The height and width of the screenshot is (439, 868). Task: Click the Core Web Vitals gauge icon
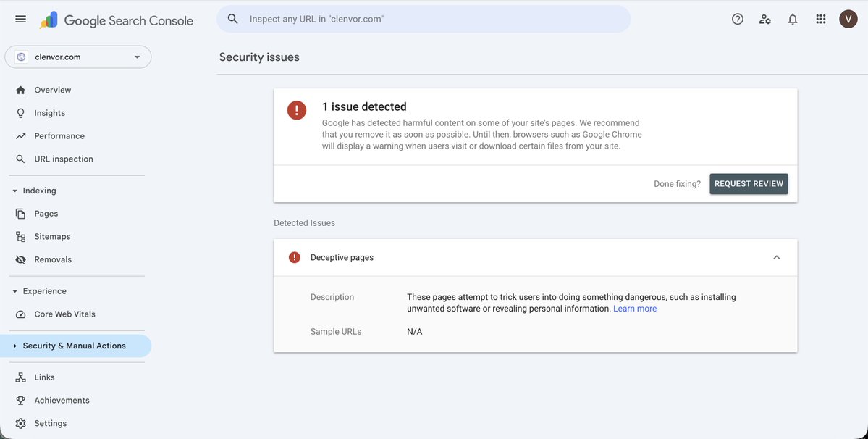click(20, 314)
